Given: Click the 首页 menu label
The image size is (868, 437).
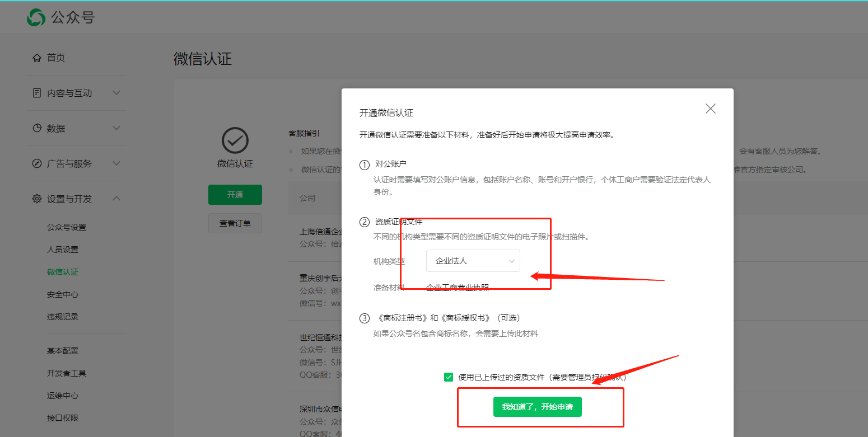Looking at the screenshot, I should pos(56,58).
